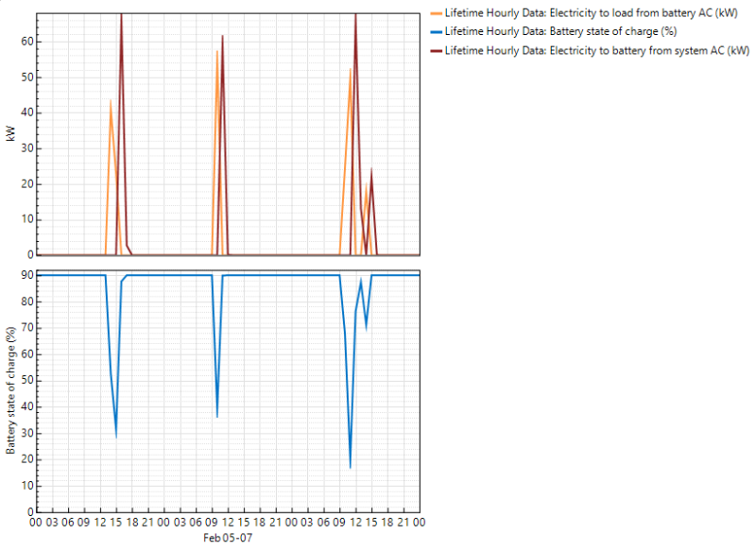
Task: Select legend entry Electricity to battery from system
Action: tap(596, 51)
